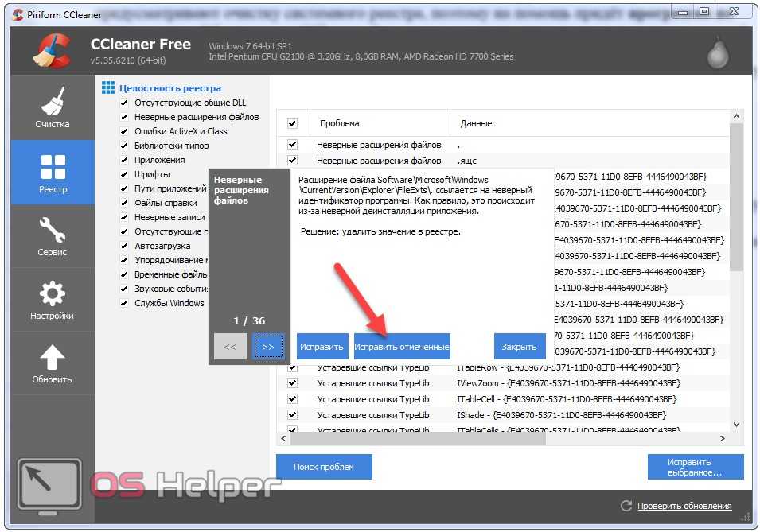Click Исправить отмеченные button
Viewport: 760px width, 532px height.
pos(402,347)
